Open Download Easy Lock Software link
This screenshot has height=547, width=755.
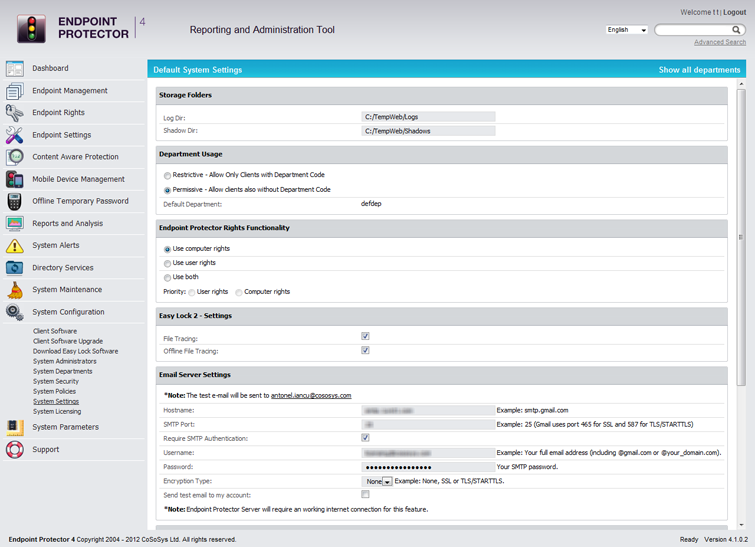point(76,352)
